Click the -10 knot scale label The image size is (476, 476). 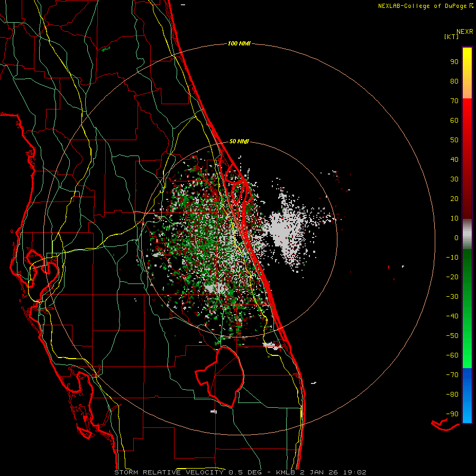click(x=452, y=258)
